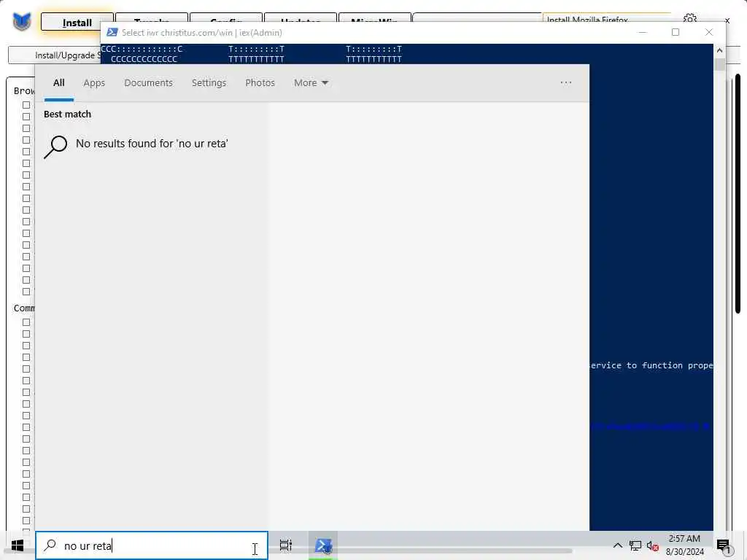Check the second checkbox under Communications
This screenshot has width=747, height=560.
(26, 334)
